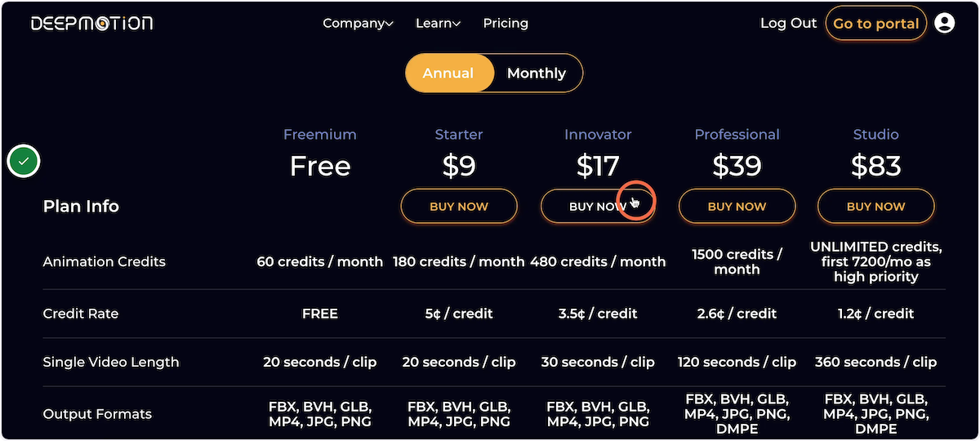The image size is (980, 441).
Task: Click the Studio plan heading
Action: (876, 135)
